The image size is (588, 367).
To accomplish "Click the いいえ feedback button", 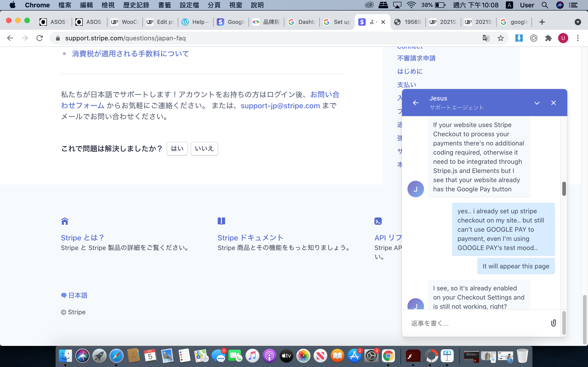I will click(204, 149).
